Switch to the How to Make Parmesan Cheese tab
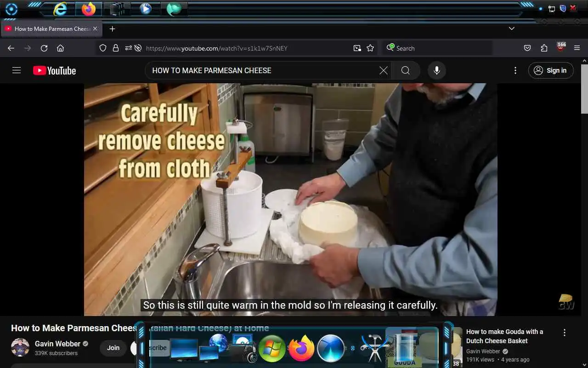 (x=51, y=29)
